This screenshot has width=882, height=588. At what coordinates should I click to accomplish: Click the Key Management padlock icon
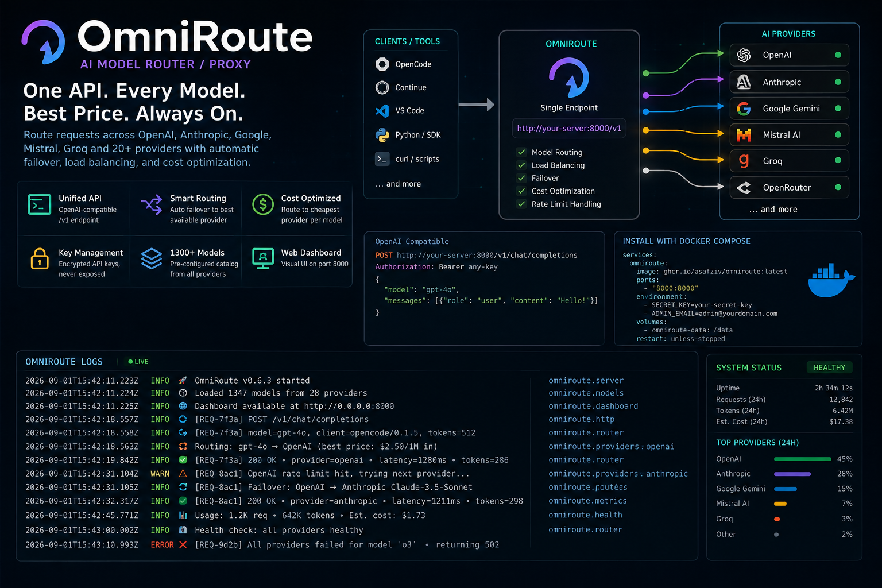click(x=40, y=259)
